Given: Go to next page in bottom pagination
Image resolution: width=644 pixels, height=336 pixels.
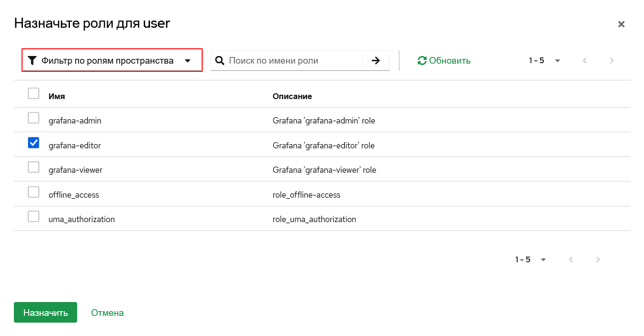Looking at the screenshot, I should pyautogui.click(x=598, y=259).
